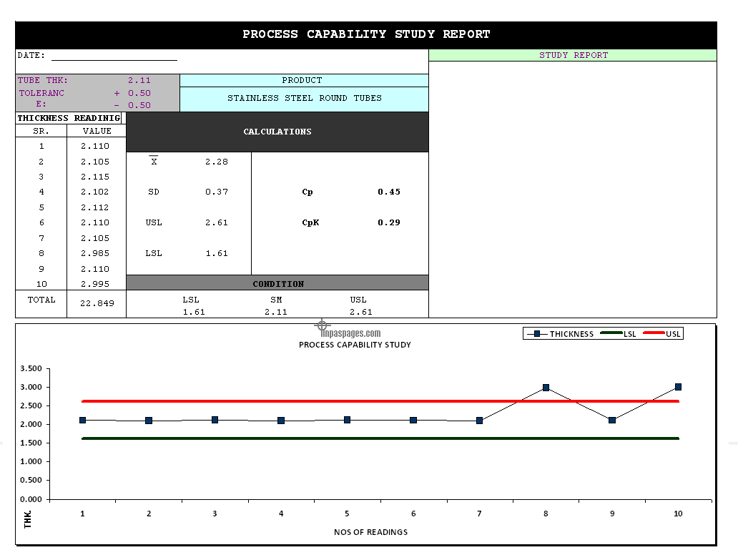Select the total value 22.849

point(97,303)
